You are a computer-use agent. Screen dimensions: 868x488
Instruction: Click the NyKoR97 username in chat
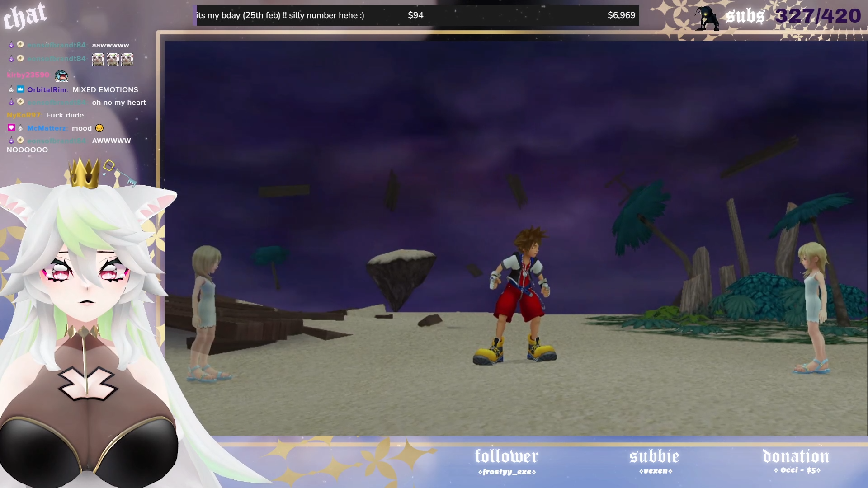click(24, 115)
